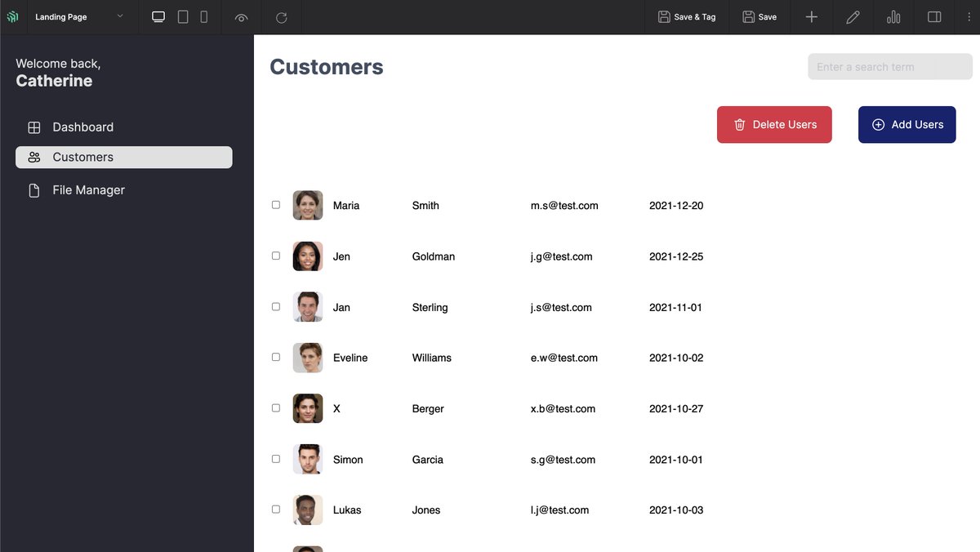This screenshot has height=552, width=980.
Task: Check the checkbox for Lukas Jones
Action: (x=276, y=509)
